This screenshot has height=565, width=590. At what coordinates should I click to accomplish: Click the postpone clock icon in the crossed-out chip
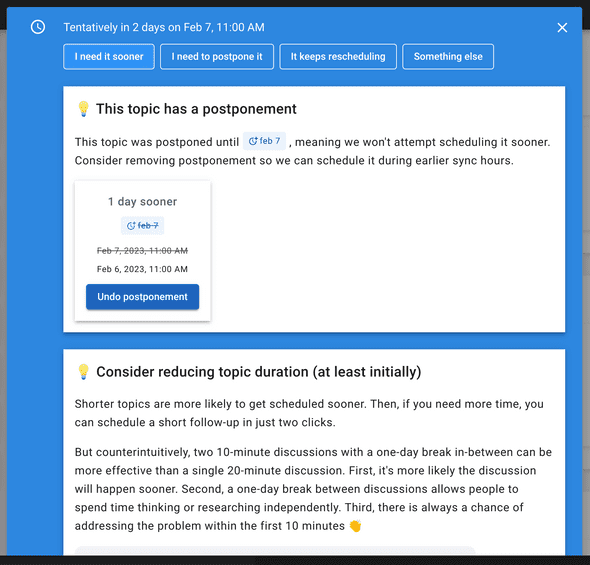coord(131,226)
